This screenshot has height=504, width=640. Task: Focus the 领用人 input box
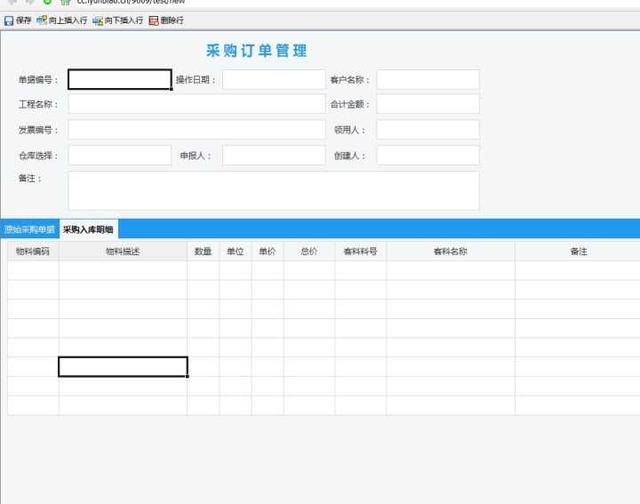tap(428, 130)
